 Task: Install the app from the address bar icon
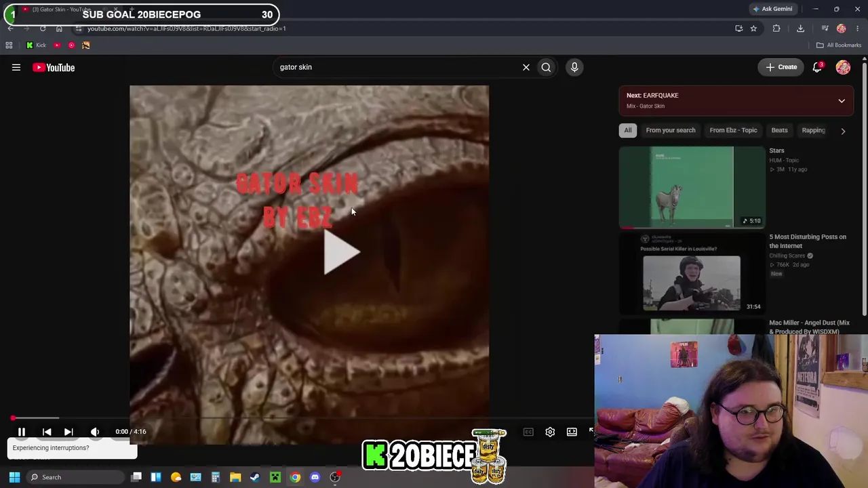tap(738, 28)
